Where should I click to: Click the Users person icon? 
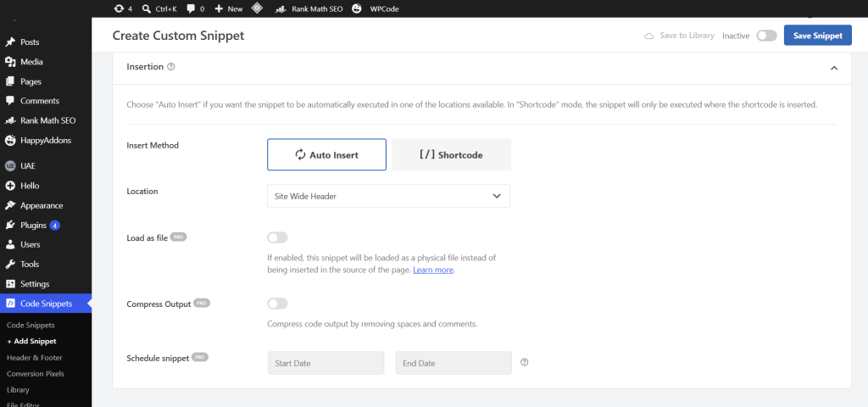10,244
